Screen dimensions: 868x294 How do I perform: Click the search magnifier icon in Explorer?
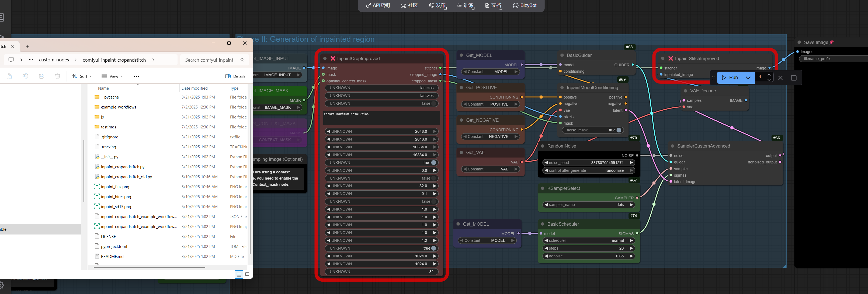click(x=242, y=60)
